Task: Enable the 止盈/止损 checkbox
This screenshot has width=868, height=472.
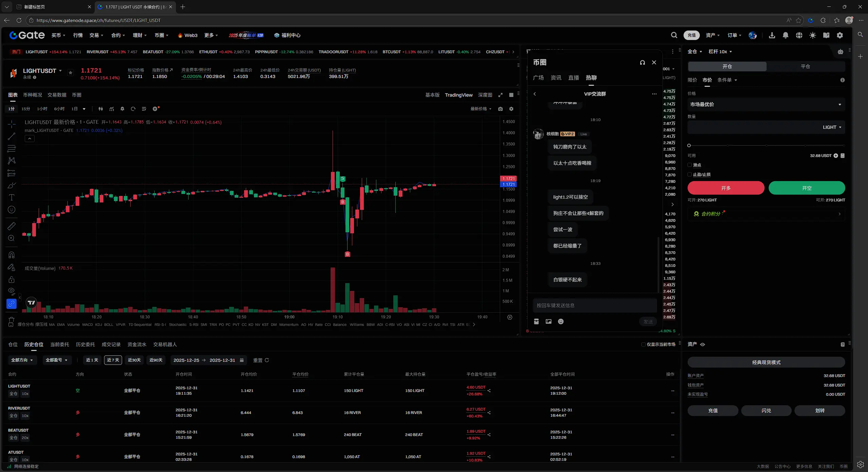Action: (689, 175)
